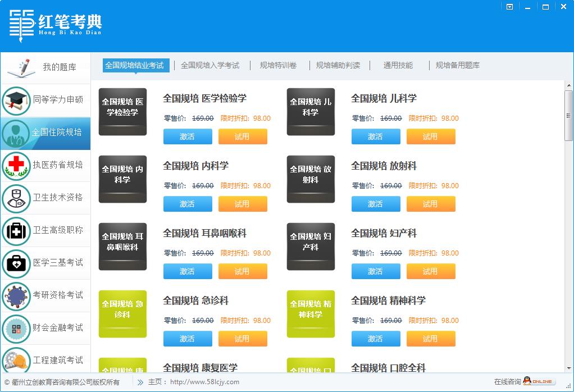
Task: Click 全国规培 儿科学 cover thumbnail
Action: (x=311, y=112)
